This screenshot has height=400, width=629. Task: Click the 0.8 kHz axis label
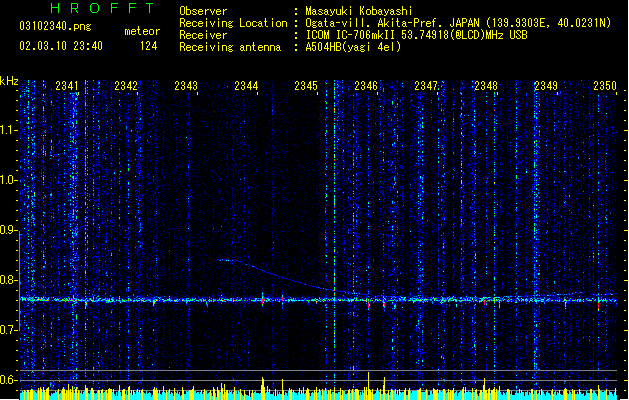click(9, 280)
